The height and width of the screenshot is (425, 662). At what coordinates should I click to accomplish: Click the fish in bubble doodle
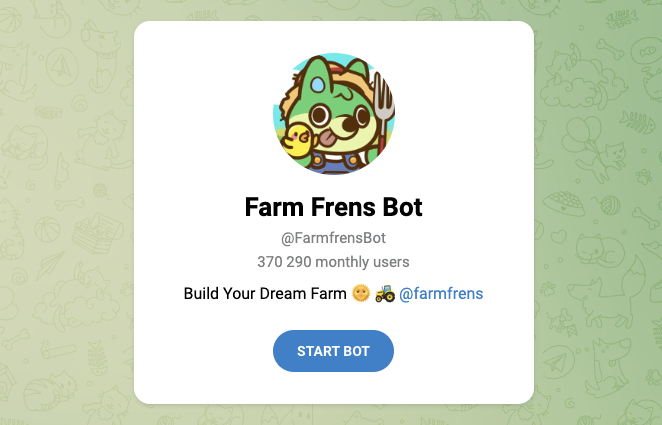[x=646, y=51]
